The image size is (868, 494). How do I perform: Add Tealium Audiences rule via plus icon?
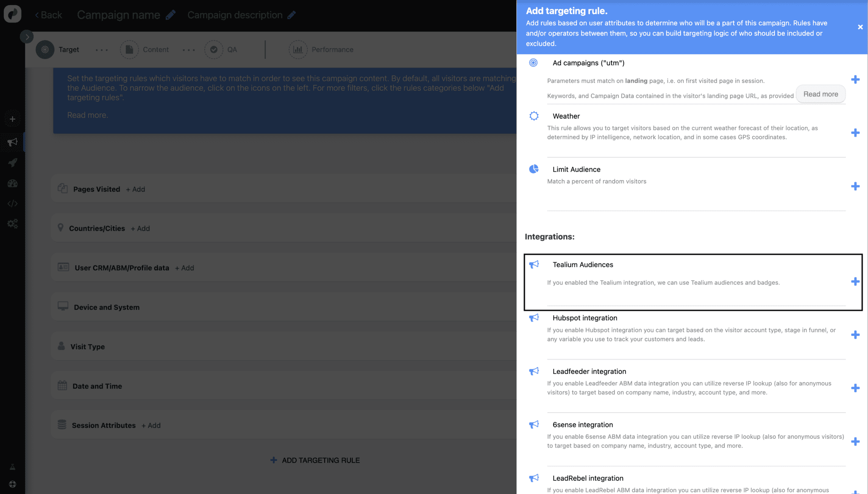(855, 282)
